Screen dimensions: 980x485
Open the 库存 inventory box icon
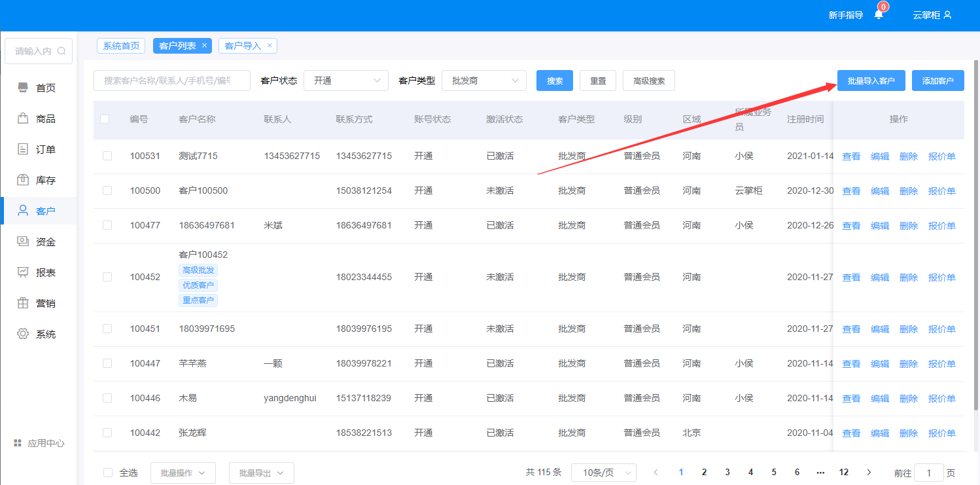tap(23, 180)
